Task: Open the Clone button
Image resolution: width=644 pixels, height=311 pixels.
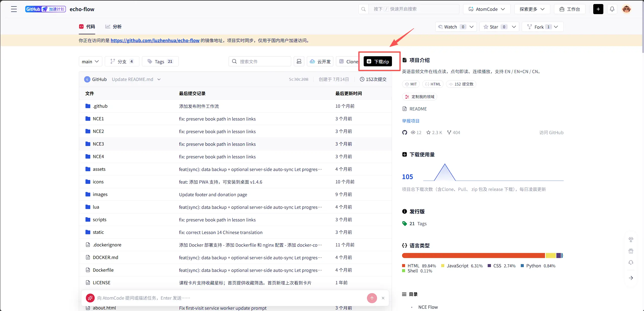Action: 349,62
